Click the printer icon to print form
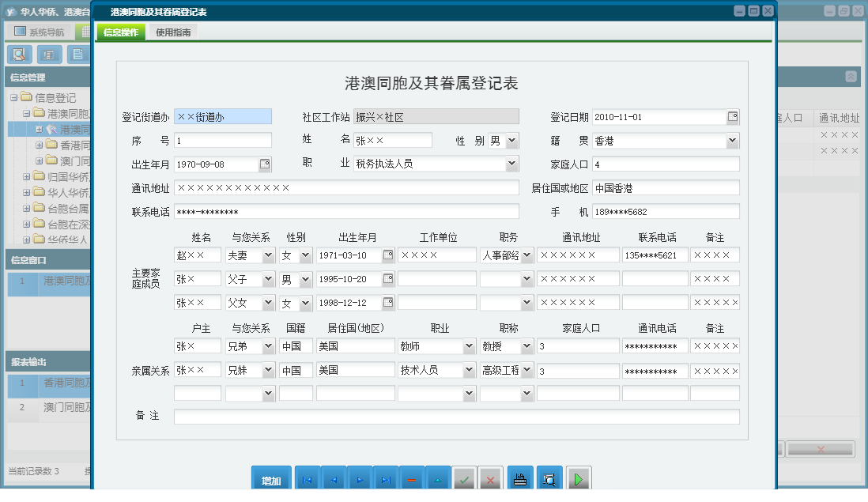The width and height of the screenshot is (868, 502). click(519, 480)
